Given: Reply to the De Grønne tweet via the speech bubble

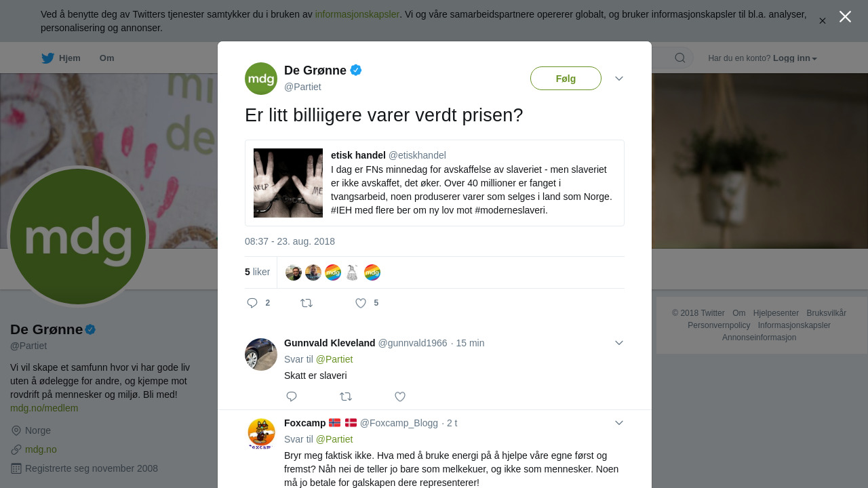Looking at the screenshot, I should [252, 303].
